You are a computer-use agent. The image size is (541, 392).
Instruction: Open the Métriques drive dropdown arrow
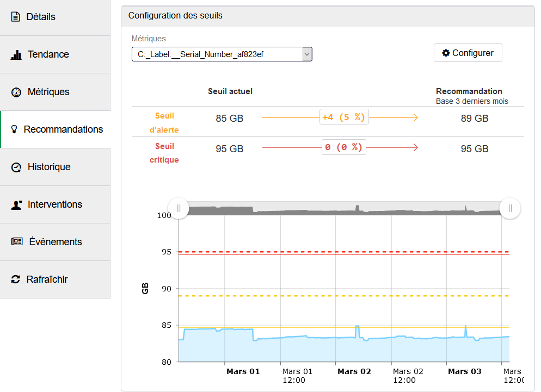[x=307, y=54]
